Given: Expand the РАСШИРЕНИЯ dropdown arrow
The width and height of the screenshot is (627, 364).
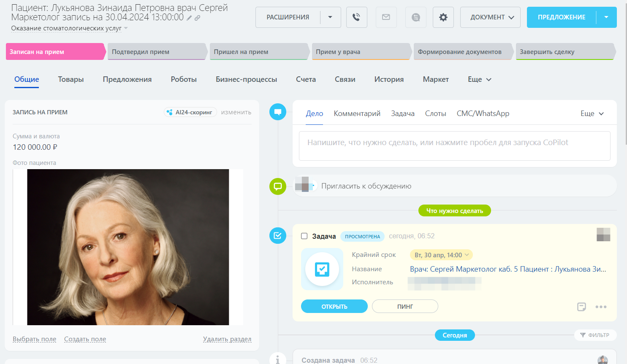Looking at the screenshot, I should coord(330,17).
